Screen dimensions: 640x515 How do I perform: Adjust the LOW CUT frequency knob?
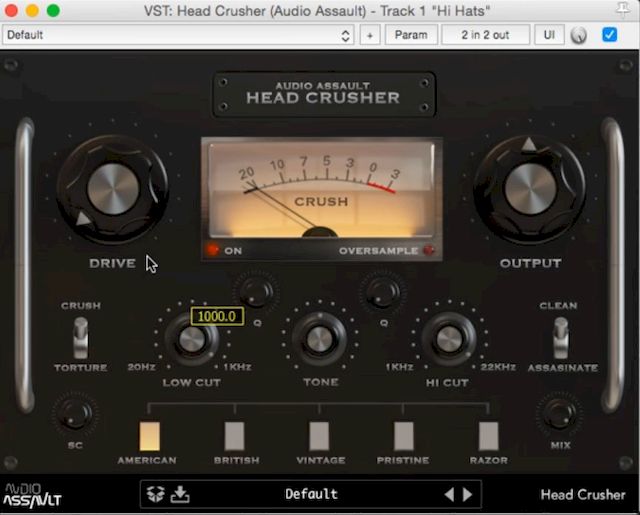click(192, 339)
